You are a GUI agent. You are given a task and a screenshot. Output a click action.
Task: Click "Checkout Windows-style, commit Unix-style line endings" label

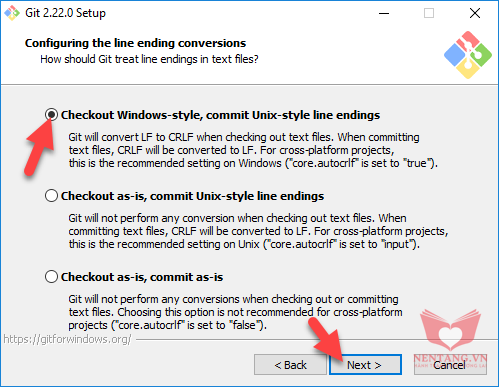[x=220, y=115]
